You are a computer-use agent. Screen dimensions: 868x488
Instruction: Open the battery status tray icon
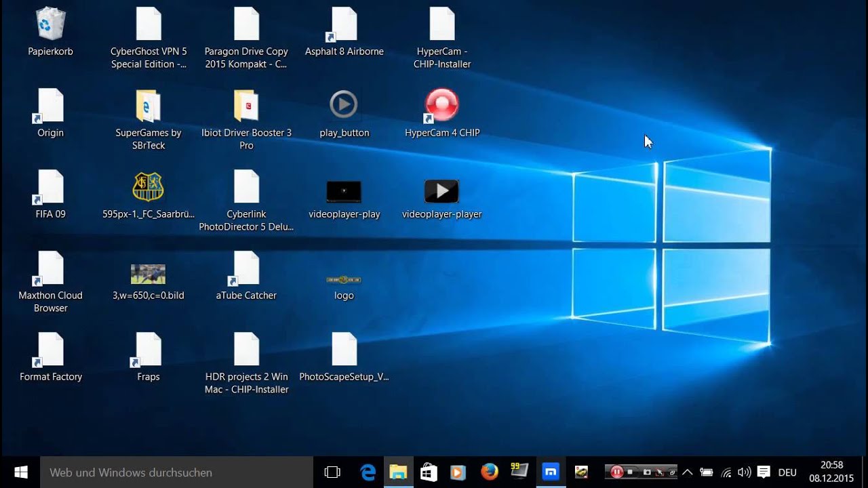(x=706, y=472)
